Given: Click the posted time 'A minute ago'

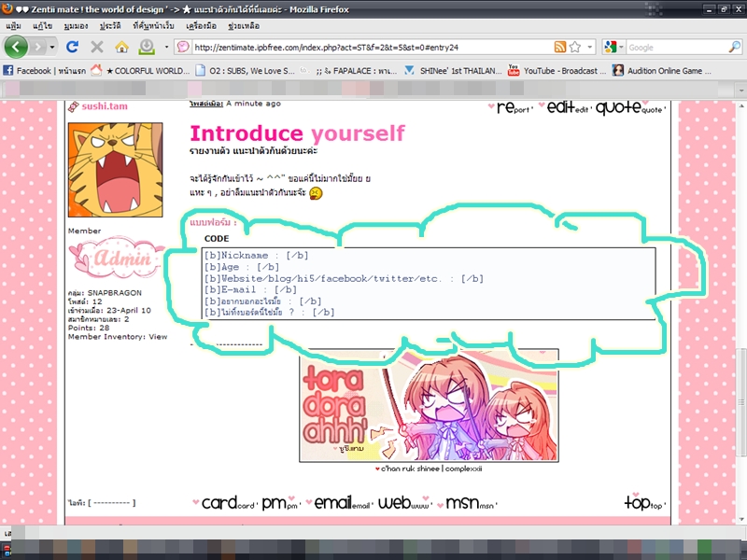Looking at the screenshot, I should tap(253, 104).
